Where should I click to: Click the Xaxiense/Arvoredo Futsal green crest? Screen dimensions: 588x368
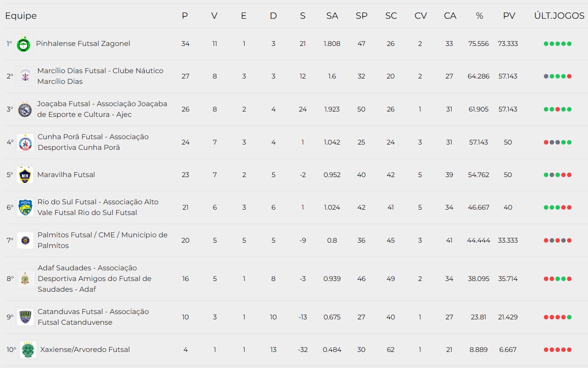(x=28, y=350)
